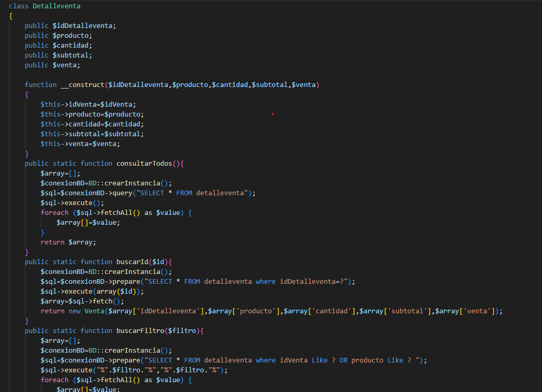The height and width of the screenshot is (392, 542).
Task: Click the $this->venta=$venta assignment
Action: [80, 144]
